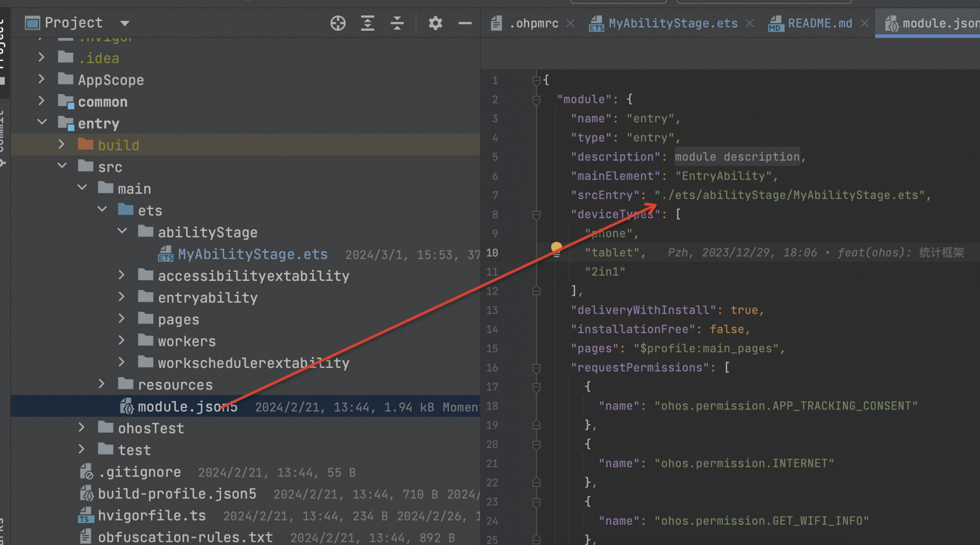This screenshot has width=980, height=545.
Task: Click the fold end marker on line 12
Action: [x=536, y=291]
